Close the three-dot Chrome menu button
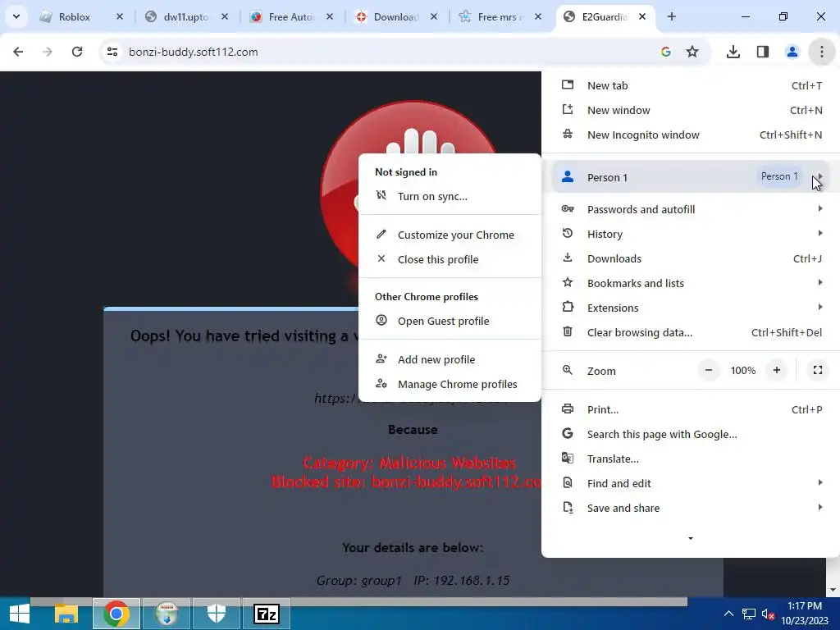 pos(821,52)
